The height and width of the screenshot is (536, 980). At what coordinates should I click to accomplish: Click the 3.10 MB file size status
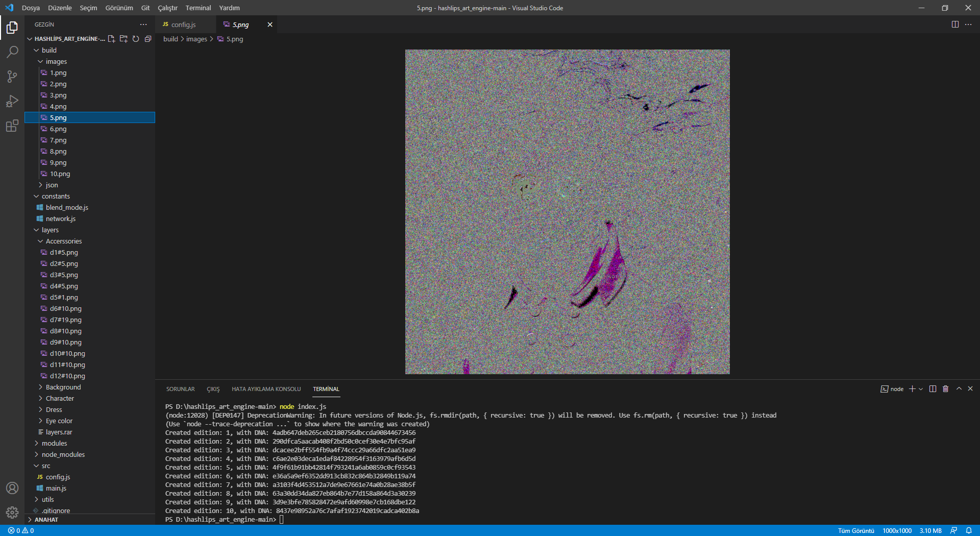tap(930, 530)
